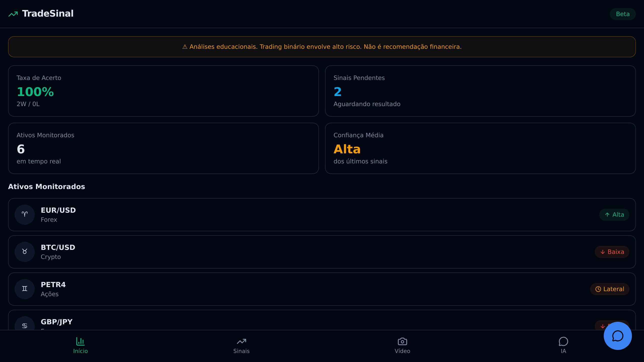Viewport: 644px width, 362px height.
Task: Click the 2W / 0L record text
Action: coord(28,104)
